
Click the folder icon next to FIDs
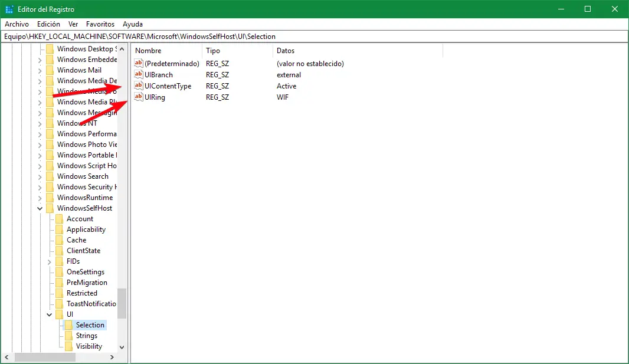(x=60, y=261)
